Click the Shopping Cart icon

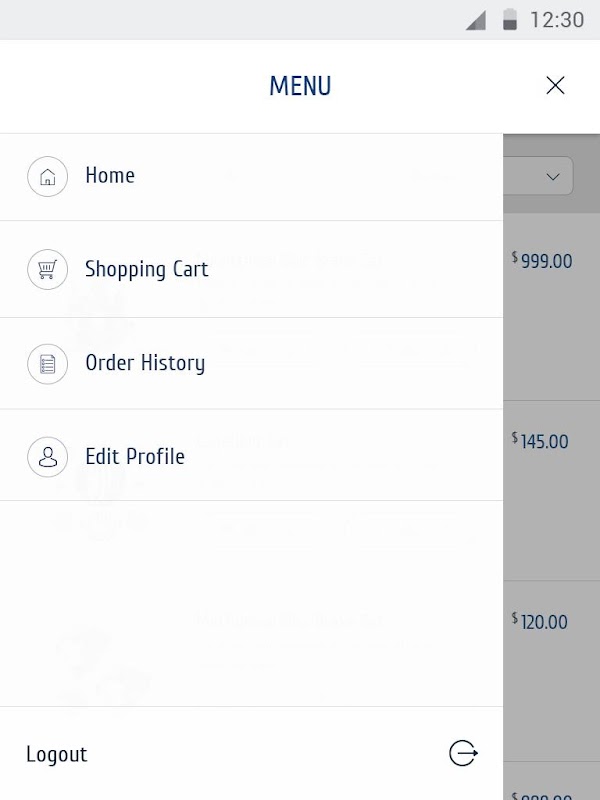(x=47, y=269)
